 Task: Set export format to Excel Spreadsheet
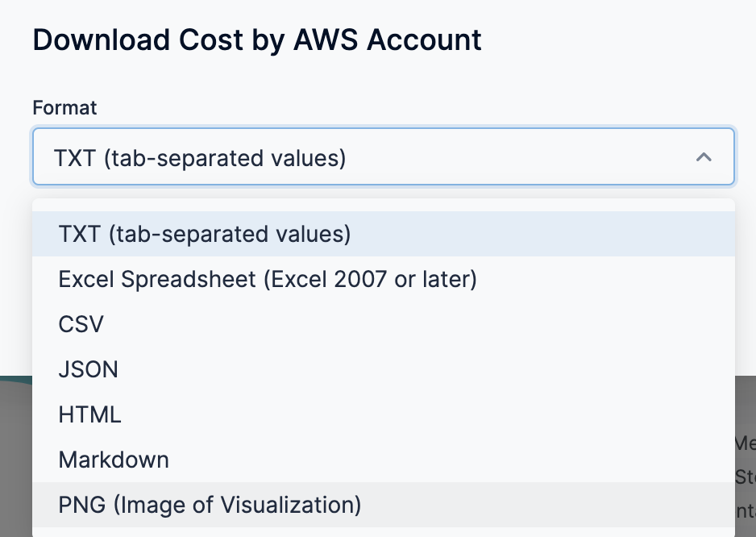[268, 279]
